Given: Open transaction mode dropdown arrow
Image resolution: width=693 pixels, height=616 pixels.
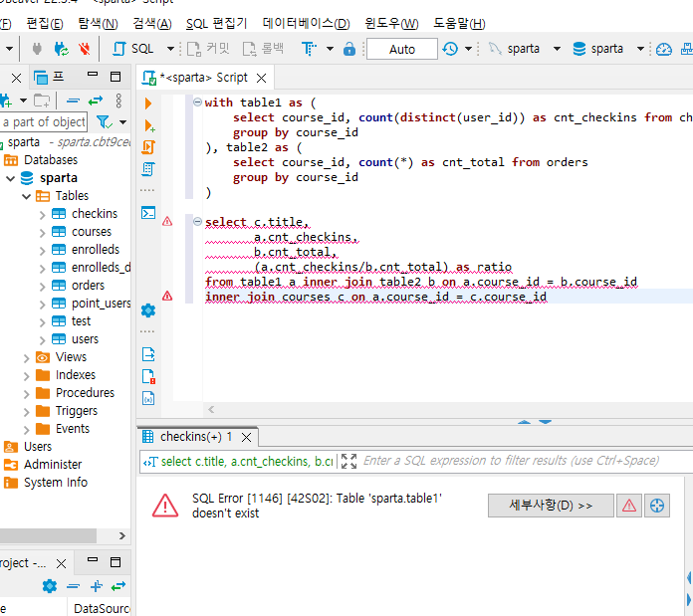Looking at the screenshot, I should click(x=330, y=49).
